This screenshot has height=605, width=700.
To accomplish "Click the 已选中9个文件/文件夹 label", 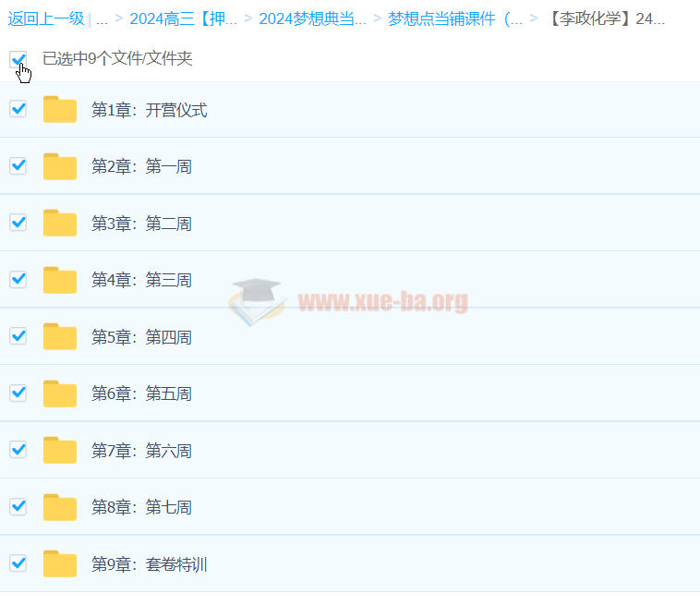I will tap(117, 58).
